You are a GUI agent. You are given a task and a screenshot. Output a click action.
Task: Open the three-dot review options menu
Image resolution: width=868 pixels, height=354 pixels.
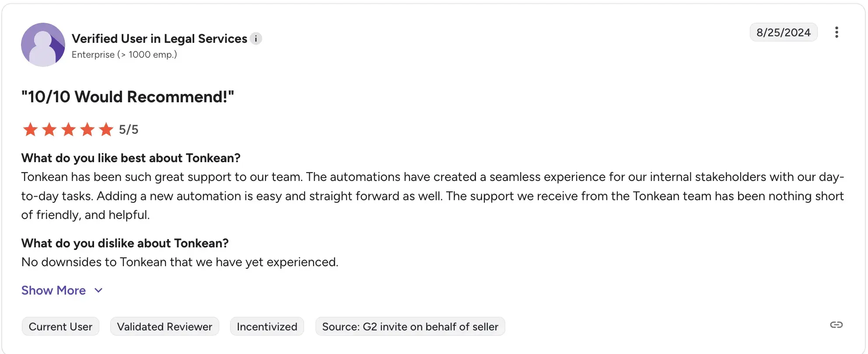(836, 32)
